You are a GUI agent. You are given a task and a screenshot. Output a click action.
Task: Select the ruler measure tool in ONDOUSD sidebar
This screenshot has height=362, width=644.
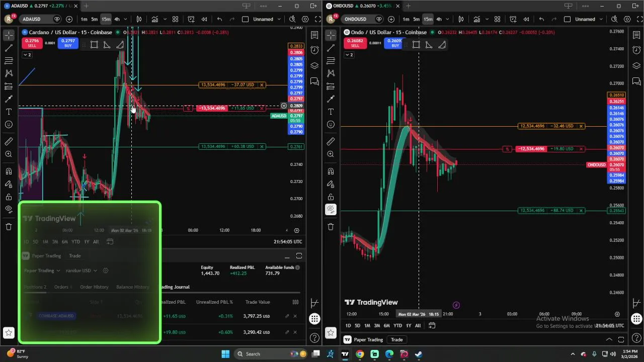(331, 142)
